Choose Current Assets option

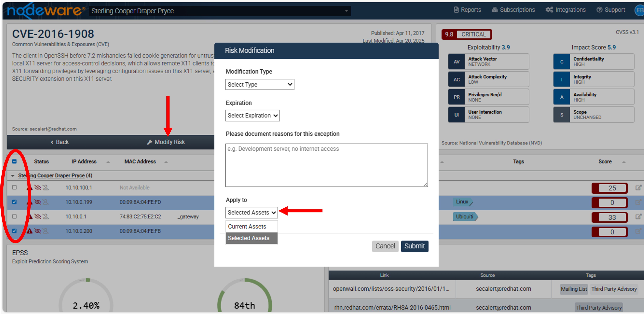(251, 227)
